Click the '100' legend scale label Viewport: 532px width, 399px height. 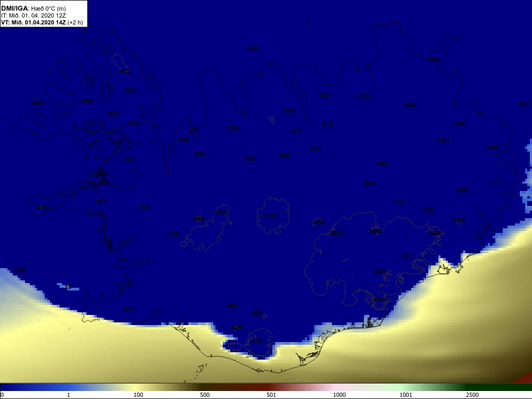coord(138,395)
